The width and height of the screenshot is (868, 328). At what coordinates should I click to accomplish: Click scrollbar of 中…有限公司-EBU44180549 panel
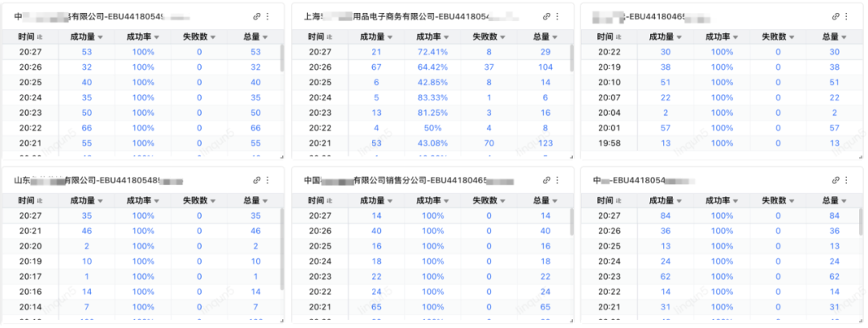[x=282, y=58]
